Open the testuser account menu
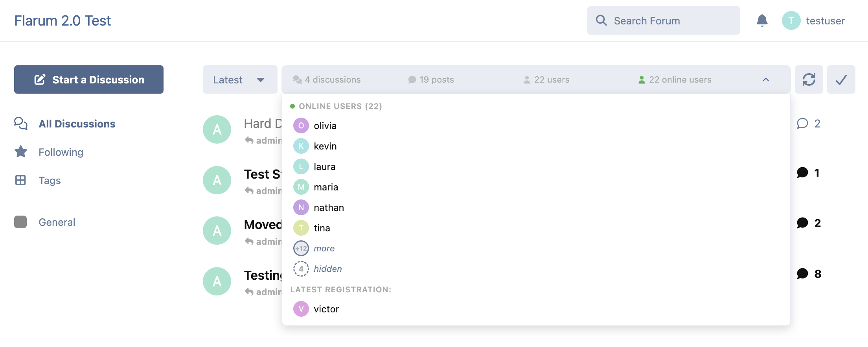Image resolution: width=868 pixels, height=347 pixels. (x=814, y=20)
